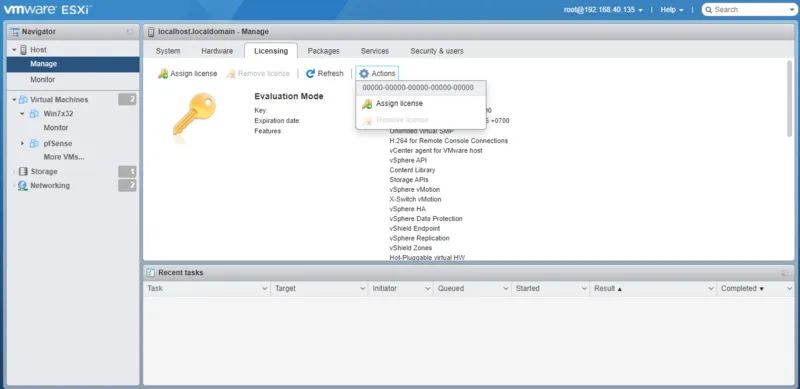Image resolution: width=800 pixels, height=389 pixels.
Task: Click the Storage icon in Navigator
Action: (x=23, y=172)
